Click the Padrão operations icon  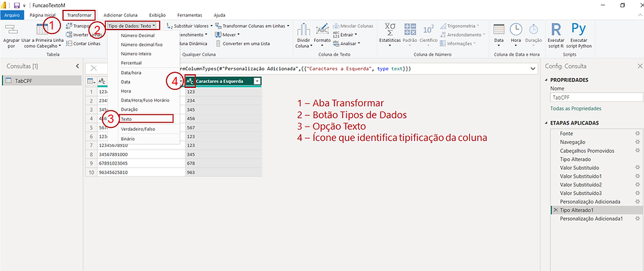click(x=409, y=29)
